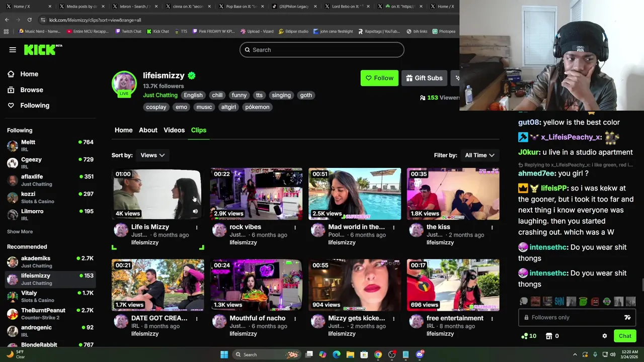Viewport: 644px width, 362px height.
Task: Open TheBurntPeanut in Recommended list
Action: (50, 314)
